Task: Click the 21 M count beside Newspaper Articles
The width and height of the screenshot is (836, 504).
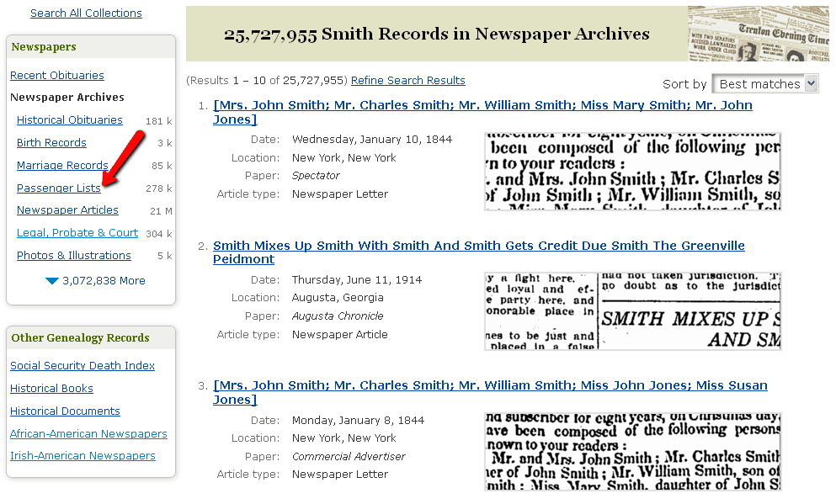Action: (x=161, y=211)
